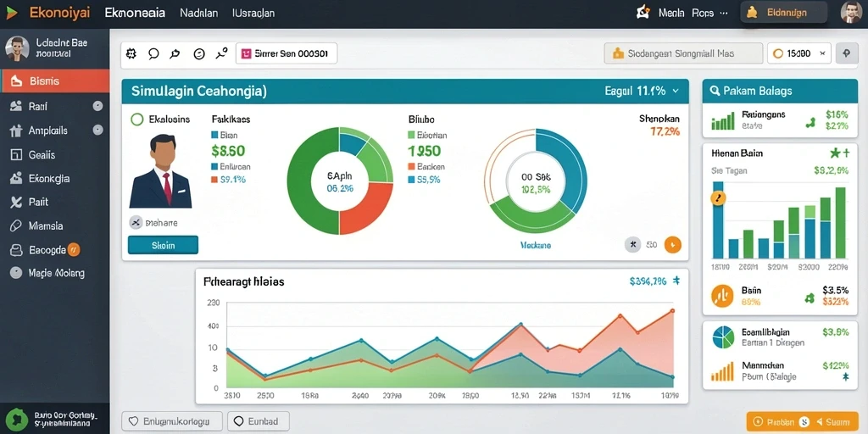Click the orange round icon beside Baiin
The height and width of the screenshot is (434, 868).
[721, 296]
